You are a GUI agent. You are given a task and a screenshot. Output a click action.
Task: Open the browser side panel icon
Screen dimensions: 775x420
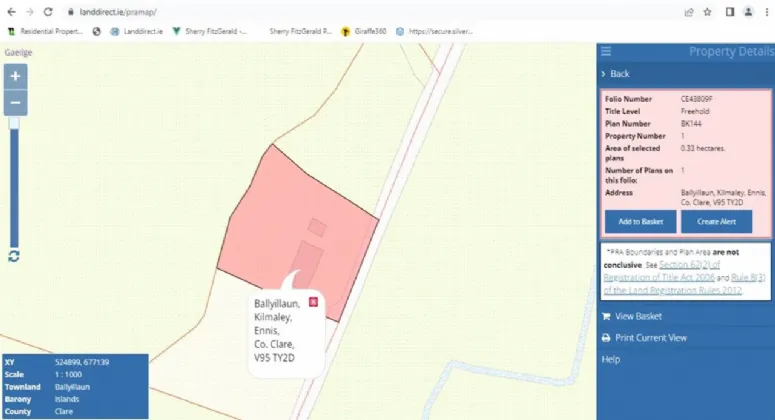coord(728,11)
